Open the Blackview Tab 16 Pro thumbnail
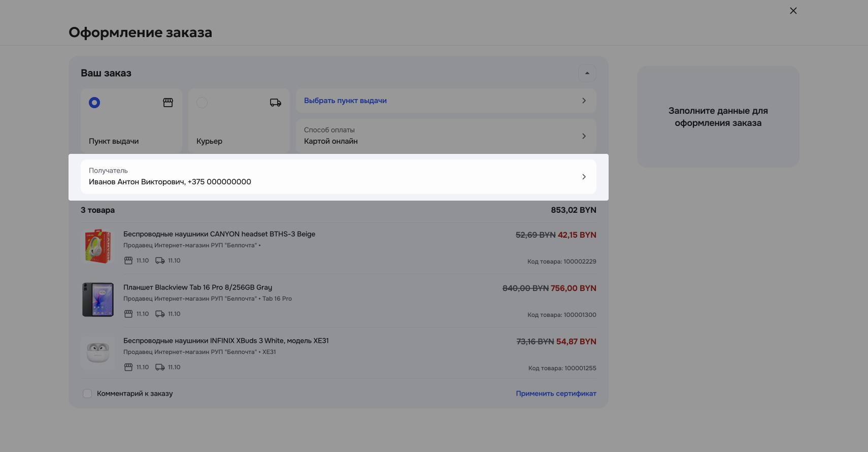The width and height of the screenshot is (868, 452). click(98, 300)
